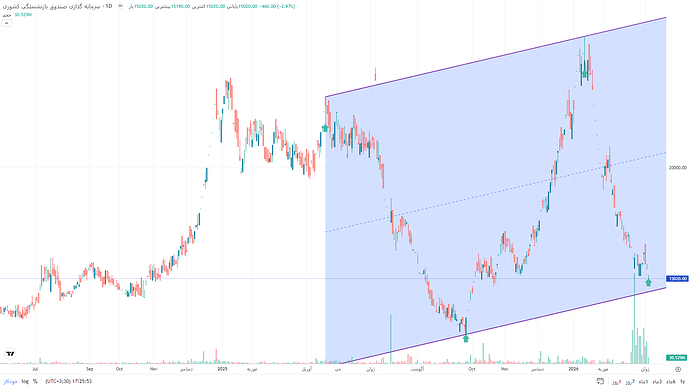The width and height of the screenshot is (690, 388).
Task: Click the 30.529M volume value in legend
Action: pyautogui.click(x=23, y=15)
